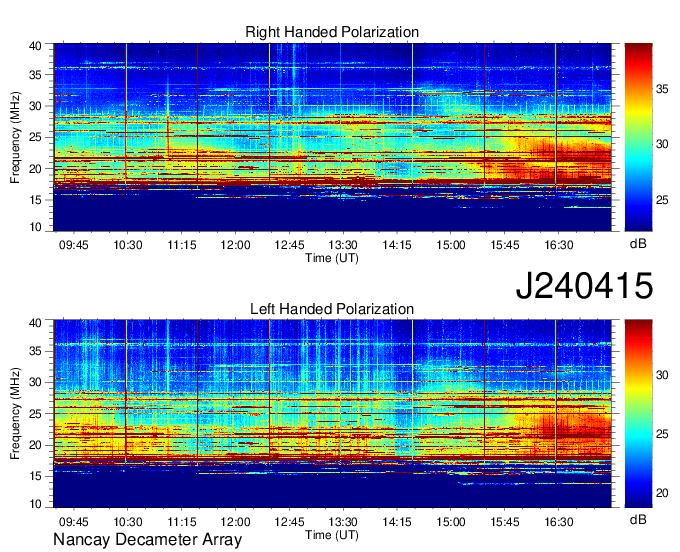The image size is (680, 552).
Task: Click the 15:00 tick label in the top plot
Action: (451, 245)
